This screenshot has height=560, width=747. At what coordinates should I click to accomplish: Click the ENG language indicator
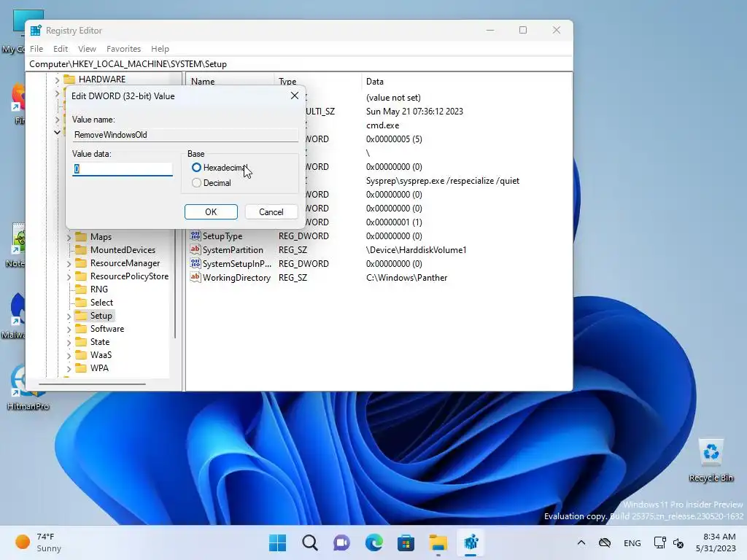(x=632, y=542)
